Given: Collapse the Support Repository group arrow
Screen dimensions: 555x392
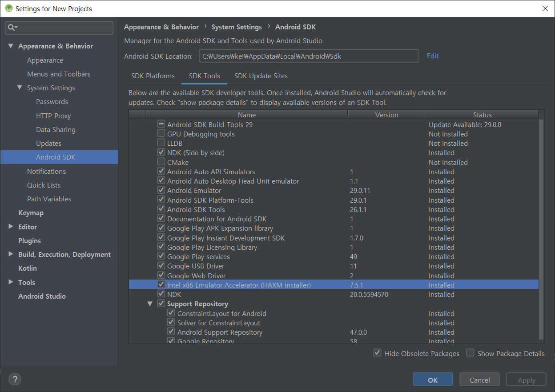Looking at the screenshot, I should click(x=150, y=304).
